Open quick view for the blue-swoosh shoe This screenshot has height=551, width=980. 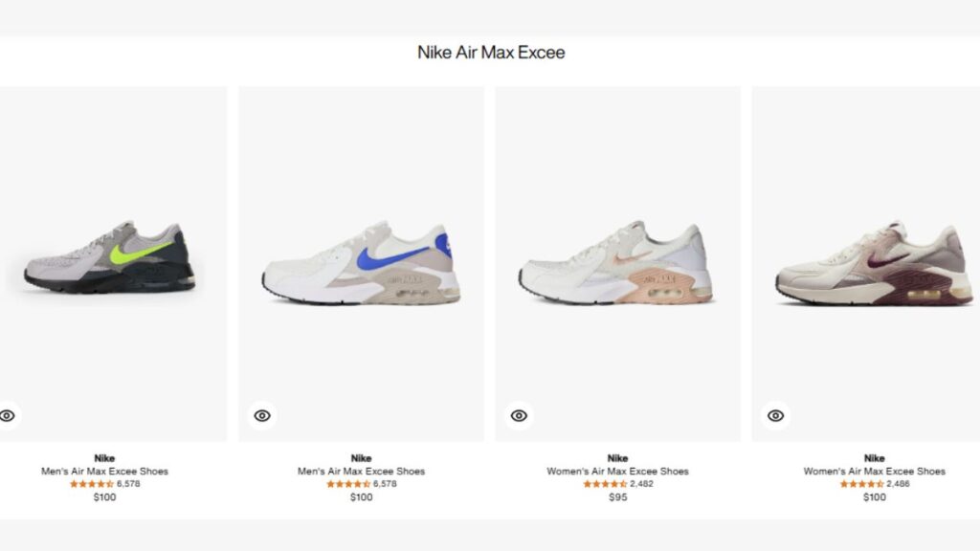click(x=262, y=415)
